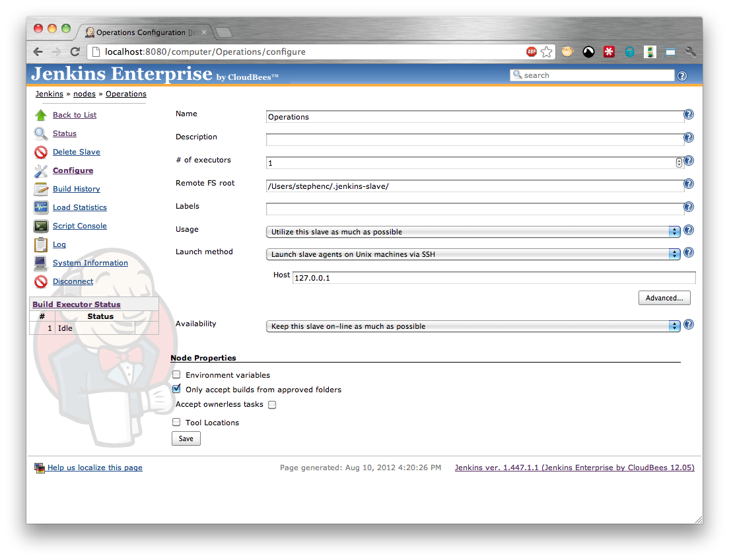The height and width of the screenshot is (560, 729).
Task: Click the Log clipboard icon
Action: click(x=41, y=244)
